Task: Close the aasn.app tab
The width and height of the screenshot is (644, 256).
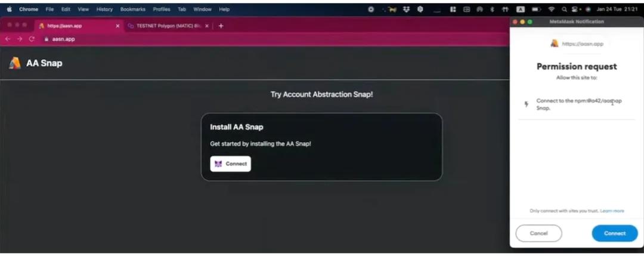Action: click(117, 26)
